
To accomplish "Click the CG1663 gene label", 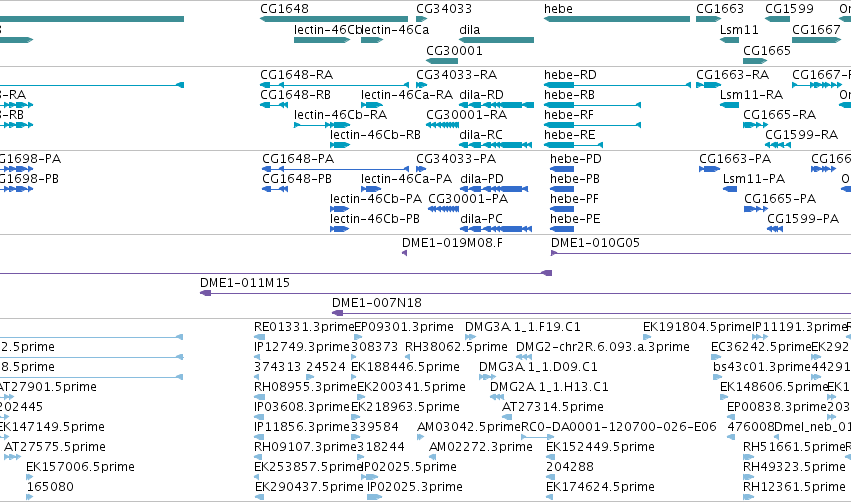I will (720, 9).
